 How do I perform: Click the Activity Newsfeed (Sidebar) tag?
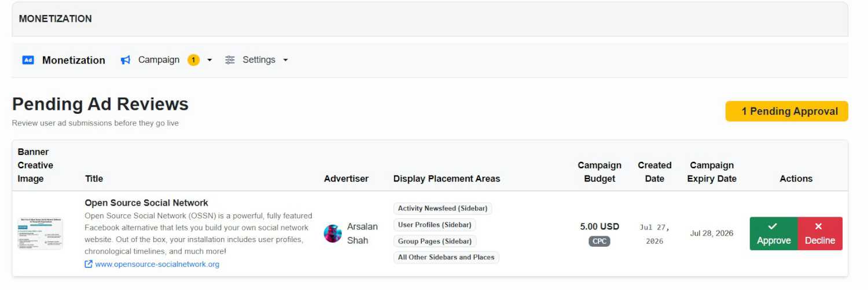click(443, 209)
